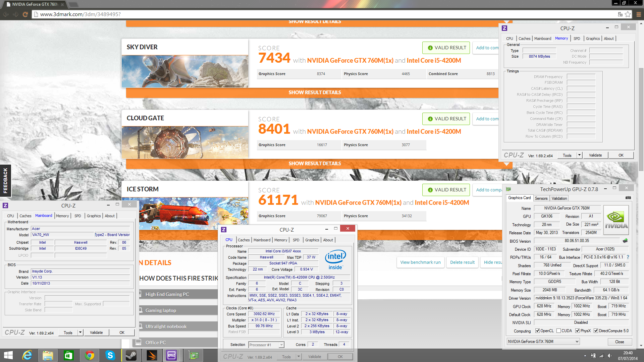Switch to Validation tab in GPU-Z

pos(559,198)
